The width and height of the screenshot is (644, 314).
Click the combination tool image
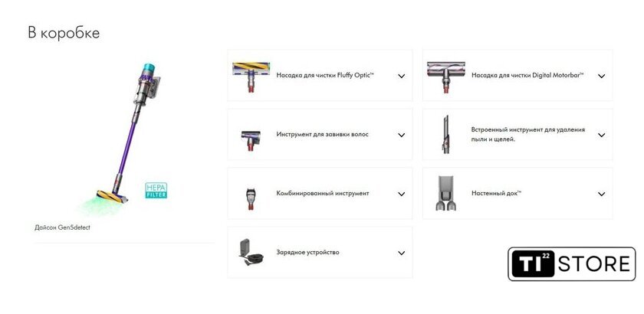click(251, 198)
